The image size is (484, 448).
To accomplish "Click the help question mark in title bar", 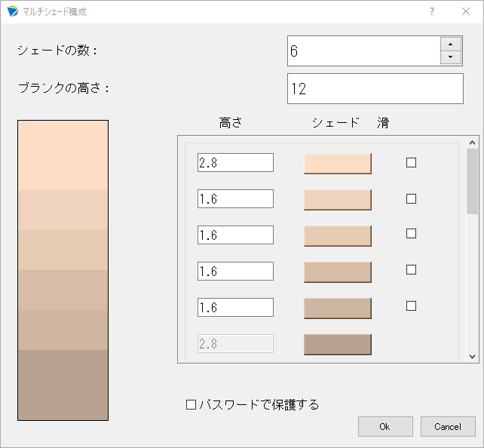I will (432, 12).
